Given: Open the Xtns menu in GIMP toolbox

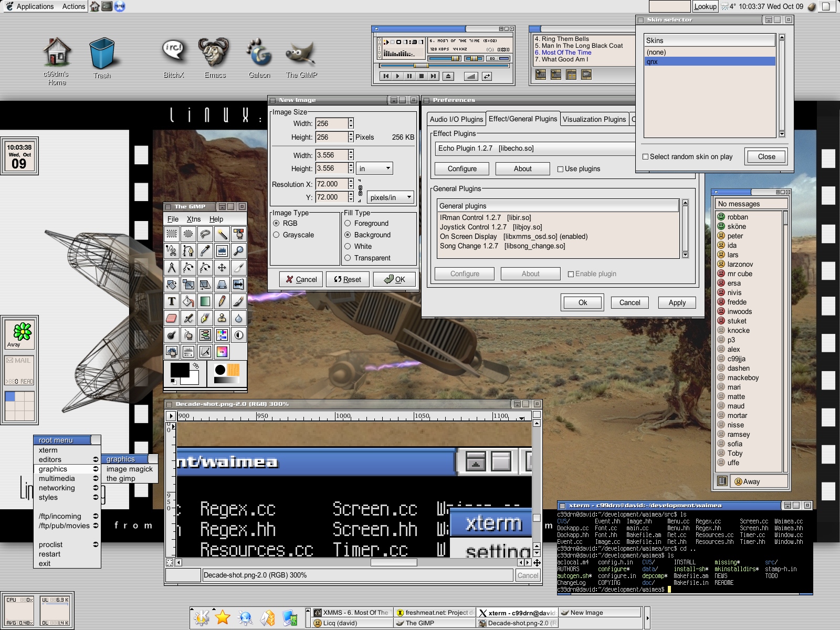Looking at the screenshot, I should click(194, 219).
